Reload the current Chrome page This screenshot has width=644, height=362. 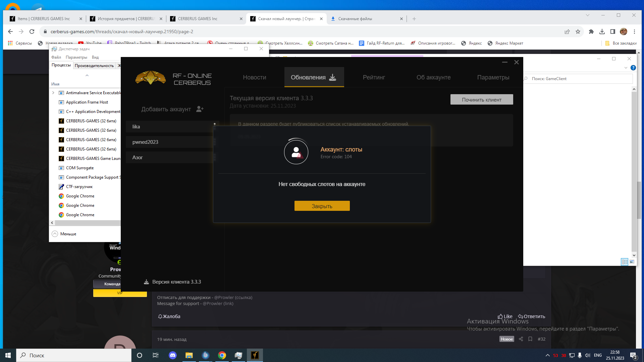[32, 32]
